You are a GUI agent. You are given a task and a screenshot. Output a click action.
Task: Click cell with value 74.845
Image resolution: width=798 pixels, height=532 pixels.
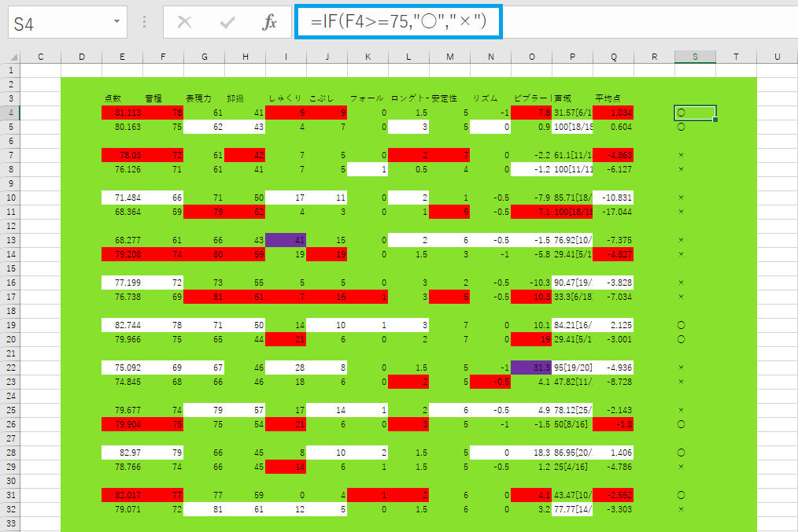tap(122, 382)
